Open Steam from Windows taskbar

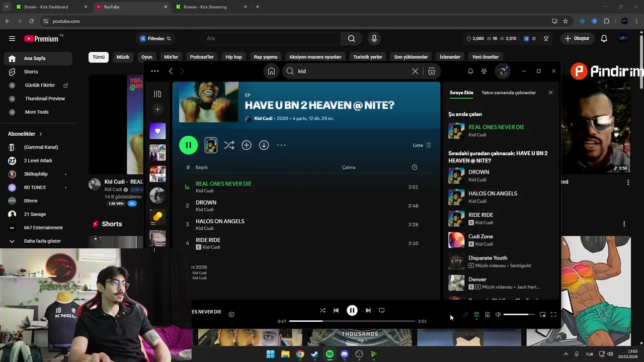pyautogui.click(x=315, y=354)
